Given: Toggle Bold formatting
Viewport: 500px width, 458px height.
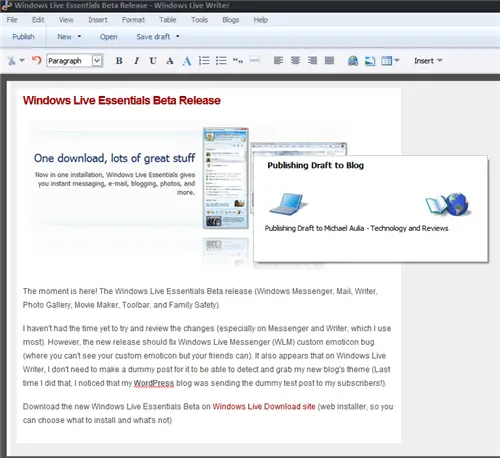Looking at the screenshot, I should (x=119, y=61).
